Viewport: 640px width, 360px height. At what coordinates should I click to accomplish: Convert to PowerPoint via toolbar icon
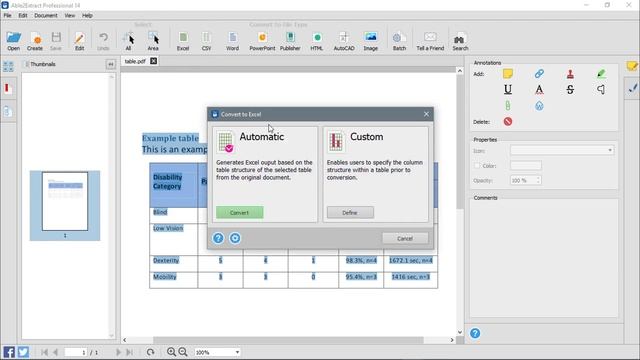(262, 41)
